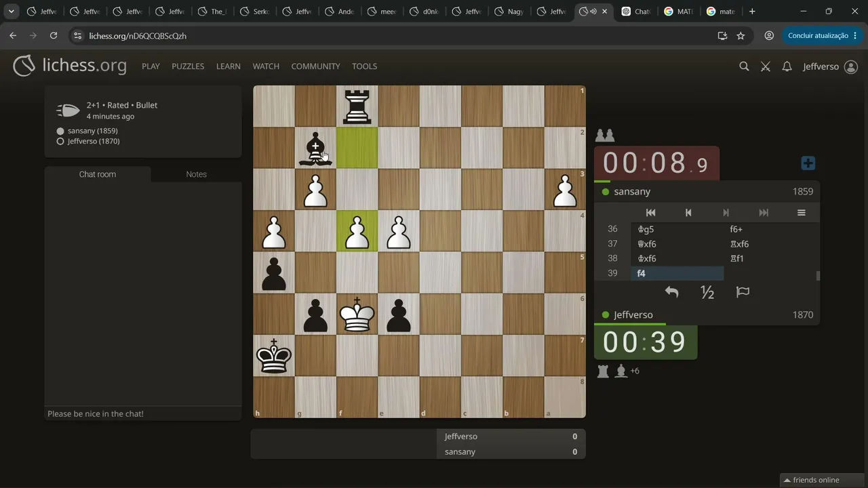The height and width of the screenshot is (488, 868).
Task: Click the lichess.org horse logo
Action: click(x=24, y=66)
